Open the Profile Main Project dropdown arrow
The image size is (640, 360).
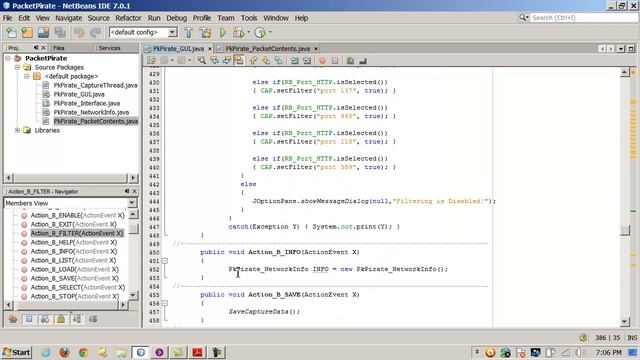270,32
